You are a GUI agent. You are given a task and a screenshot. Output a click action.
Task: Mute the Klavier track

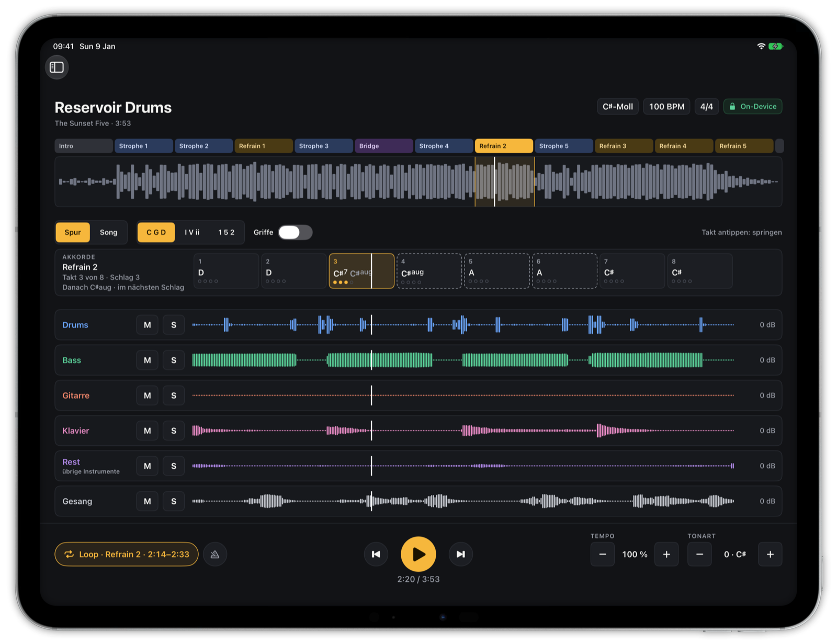click(x=148, y=431)
